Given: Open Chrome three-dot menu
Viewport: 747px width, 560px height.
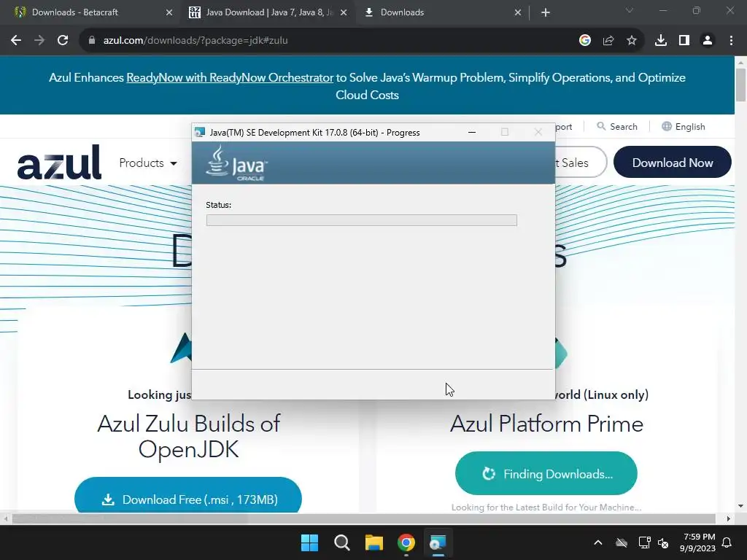Looking at the screenshot, I should pos(731,41).
